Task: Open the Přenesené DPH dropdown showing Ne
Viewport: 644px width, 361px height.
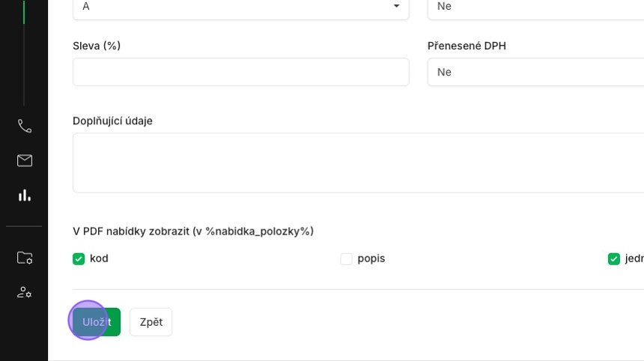Action: [x=535, y=72]
